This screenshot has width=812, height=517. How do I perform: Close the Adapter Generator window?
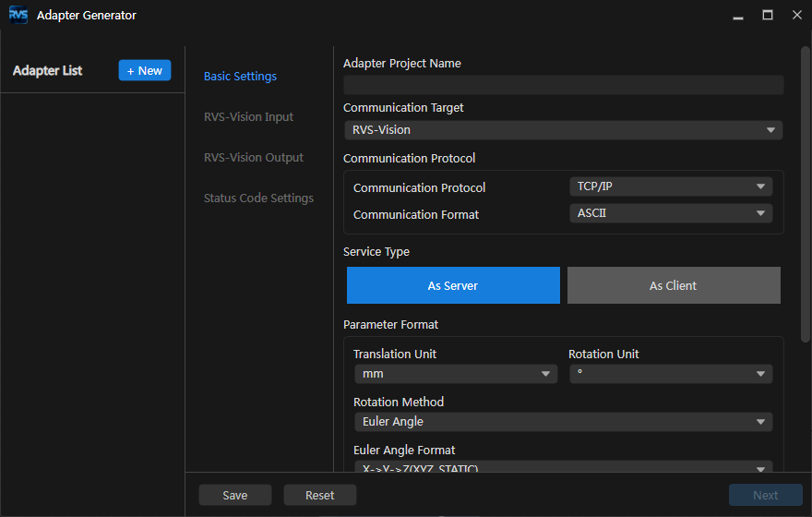pos(797,15)
